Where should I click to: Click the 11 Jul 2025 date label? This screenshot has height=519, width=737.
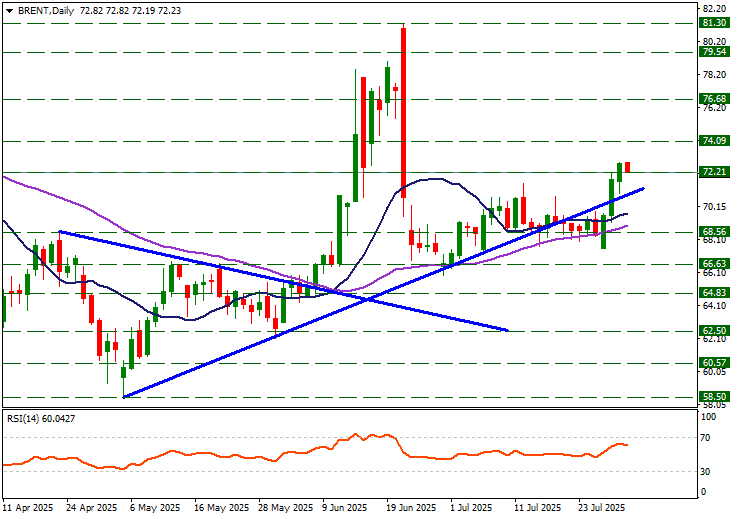pyautogui.click(x=537, y=508)
